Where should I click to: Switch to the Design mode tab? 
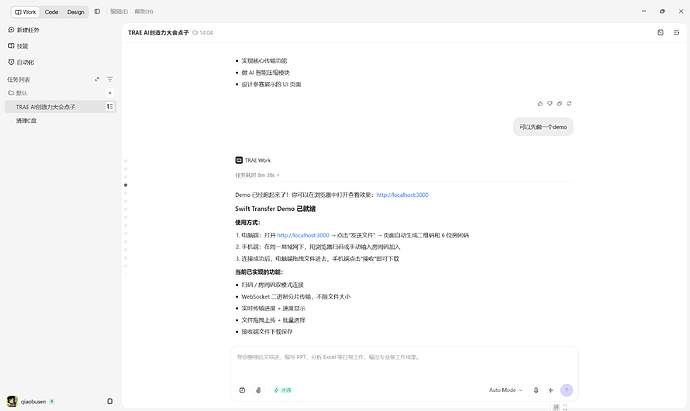pyautogui.click(x=76, y=12)
